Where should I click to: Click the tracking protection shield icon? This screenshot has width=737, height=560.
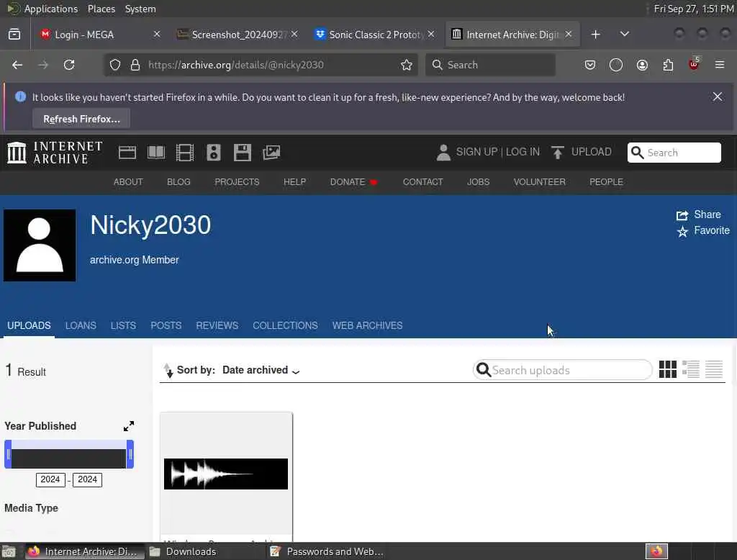115,65
